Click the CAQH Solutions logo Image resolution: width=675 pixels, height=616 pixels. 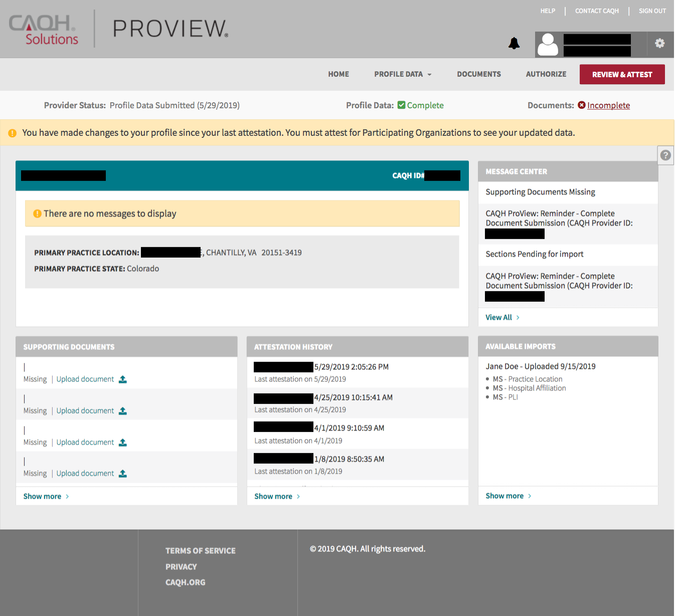pos(44,30)
